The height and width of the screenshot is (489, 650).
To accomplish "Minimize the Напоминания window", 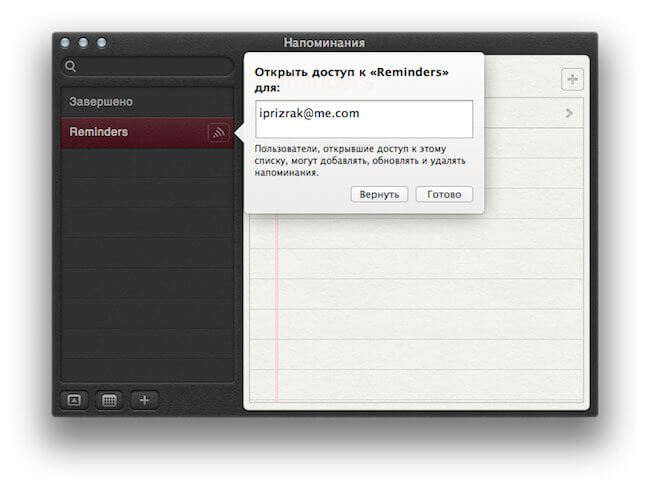I will [x=83, y=42].
